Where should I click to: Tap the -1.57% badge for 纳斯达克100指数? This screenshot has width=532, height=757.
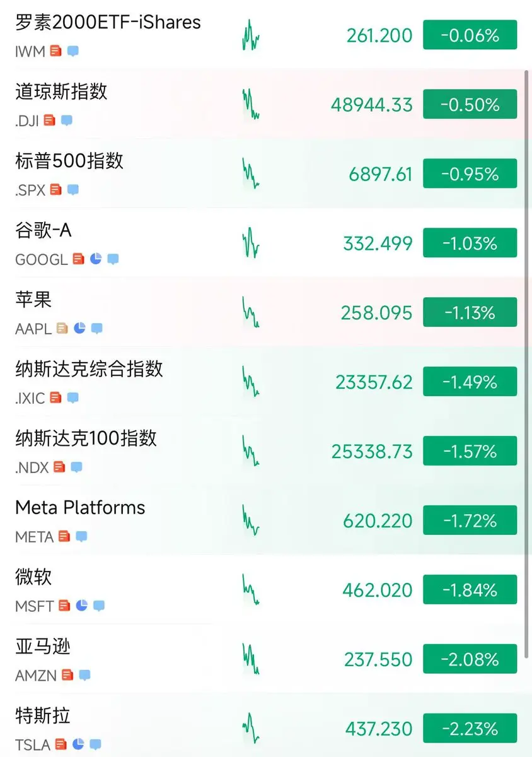point(470,452)
